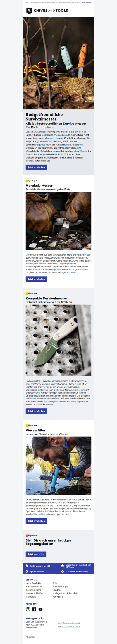Click checkmark icon beside Gratis Versand ab 50 €
Screen dimensions: 117x644
coord(27,566)
